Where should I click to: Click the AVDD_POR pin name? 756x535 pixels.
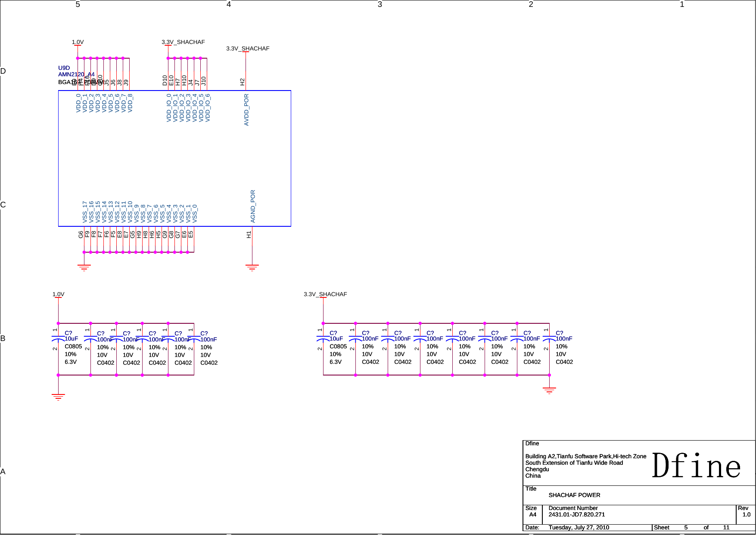(x=246, y=110)
